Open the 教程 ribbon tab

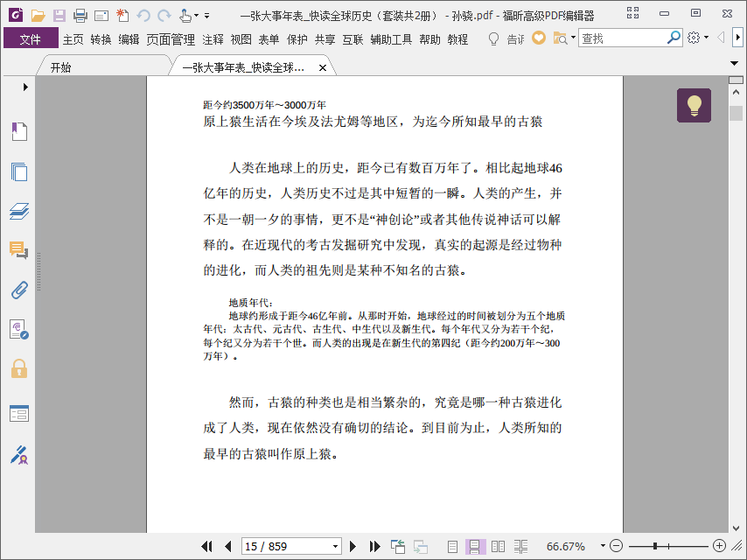pyautogui.click(x=457, y=39)
